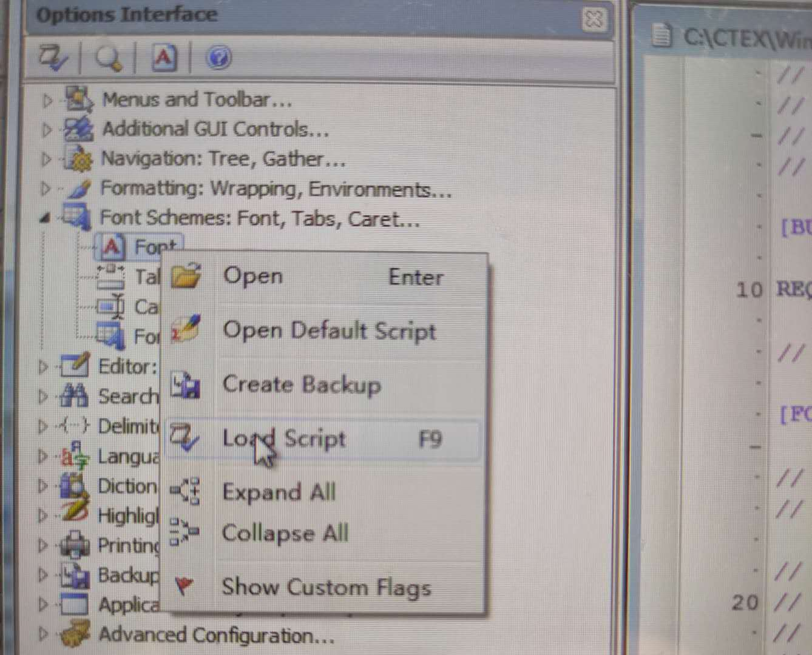Expand Navigation: Tree, Gather node
812x655 pixels.
(x=46, y=159)
